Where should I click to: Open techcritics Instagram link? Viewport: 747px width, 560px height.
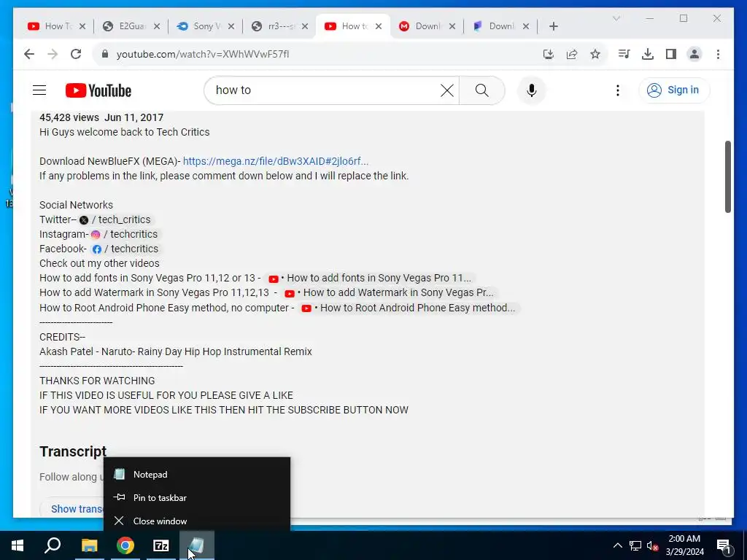(x=124, y=234)
